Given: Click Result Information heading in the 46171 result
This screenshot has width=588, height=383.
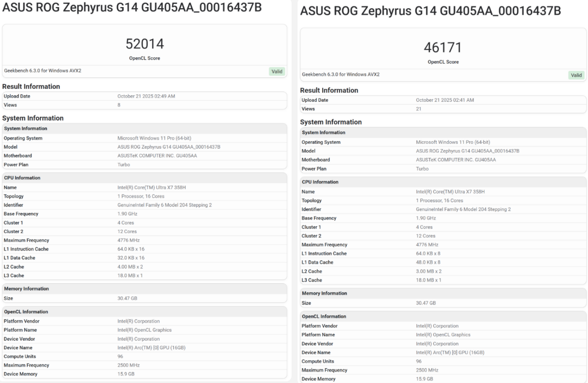Looking at the screenshot, I should [x=329, y=90].
